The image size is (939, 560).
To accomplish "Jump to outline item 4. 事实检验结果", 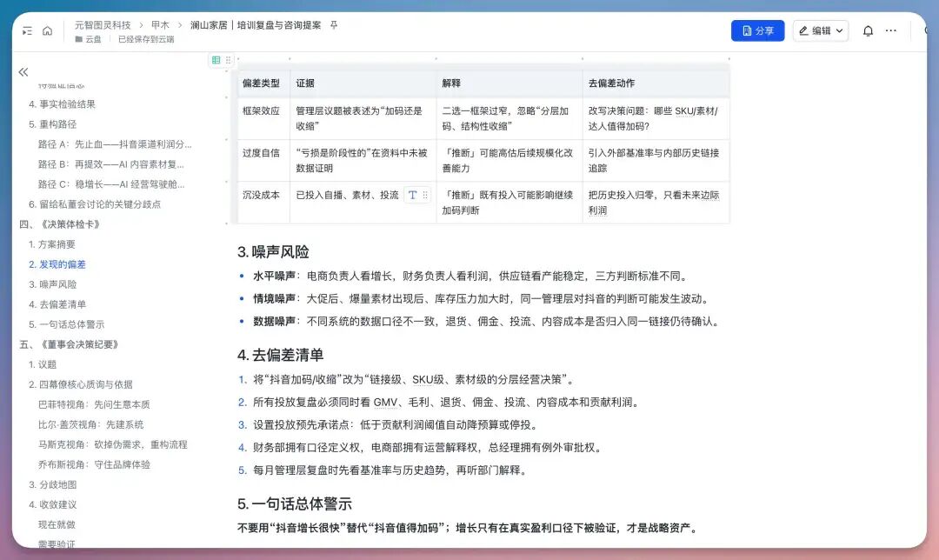I will 62,104.
